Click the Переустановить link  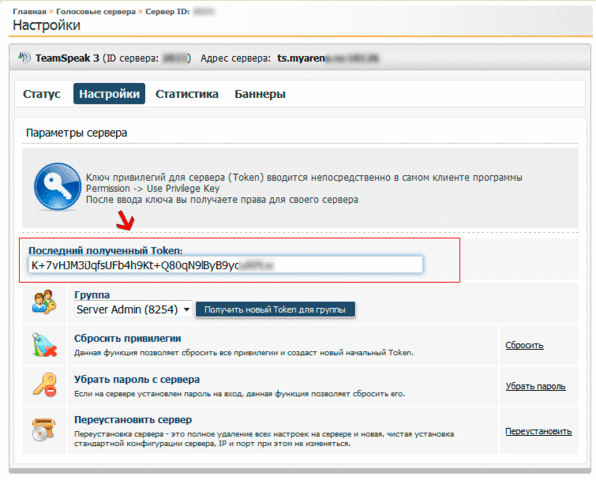538,431
